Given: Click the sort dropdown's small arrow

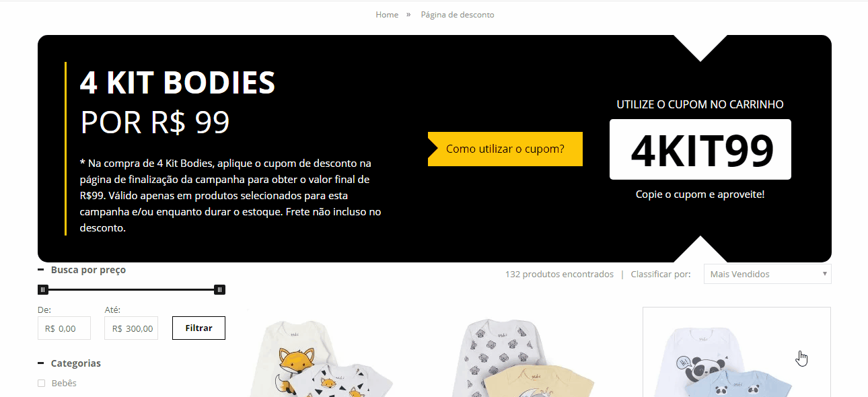Looking at the screenshot, I should click(x=824, y=274).
